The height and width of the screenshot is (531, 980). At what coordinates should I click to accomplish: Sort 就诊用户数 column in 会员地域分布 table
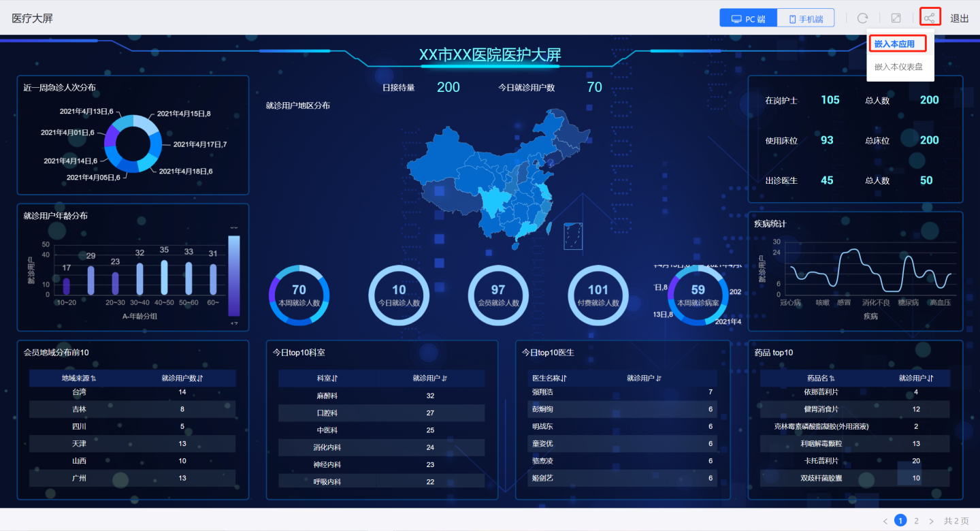click(x=200, y=379)
